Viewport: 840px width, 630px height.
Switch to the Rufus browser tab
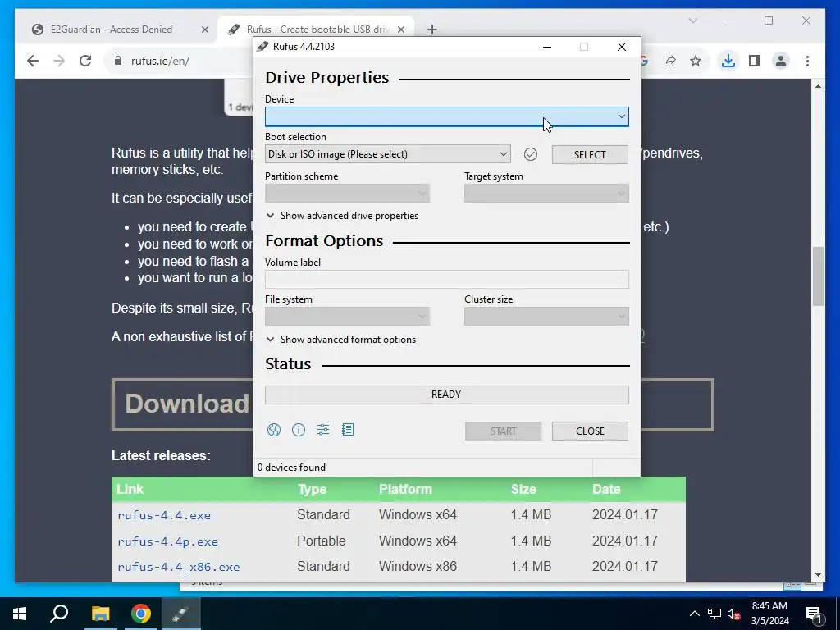(x=316, y=30)
